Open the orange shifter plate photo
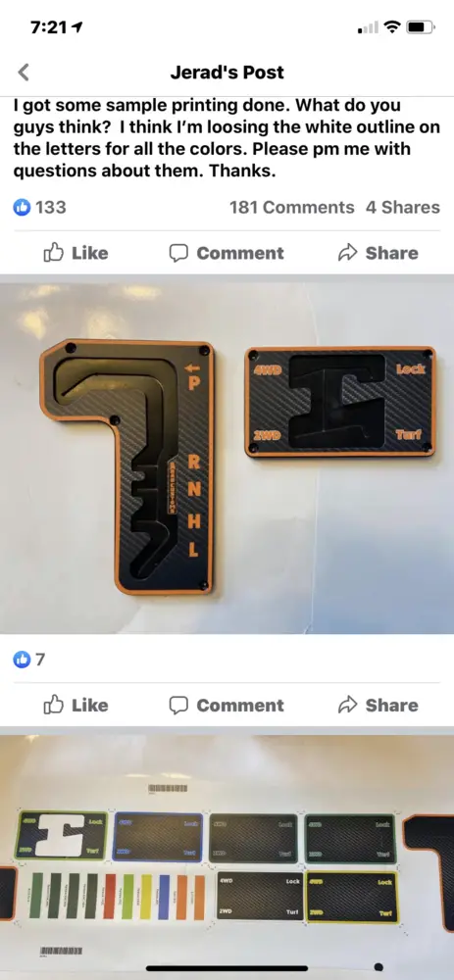Viewport: 454px width, 980px height. pos(227,455)
